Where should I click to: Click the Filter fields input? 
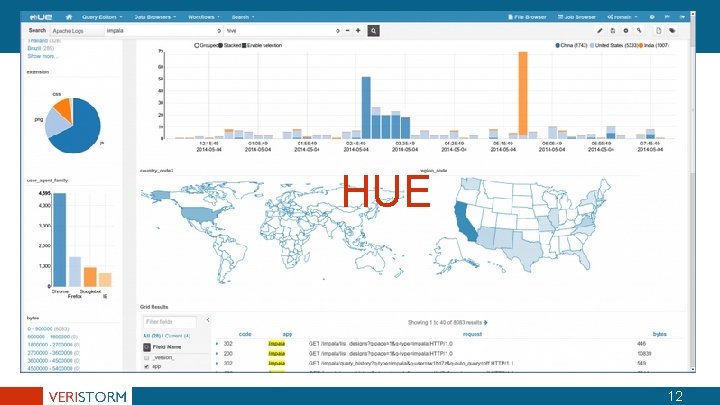pos(169,321)
